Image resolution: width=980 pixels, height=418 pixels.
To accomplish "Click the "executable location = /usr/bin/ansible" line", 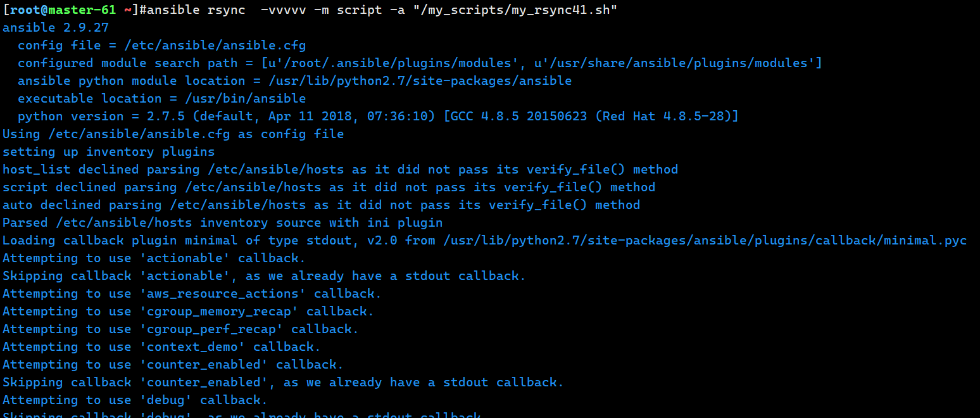I will click(161, 98).
